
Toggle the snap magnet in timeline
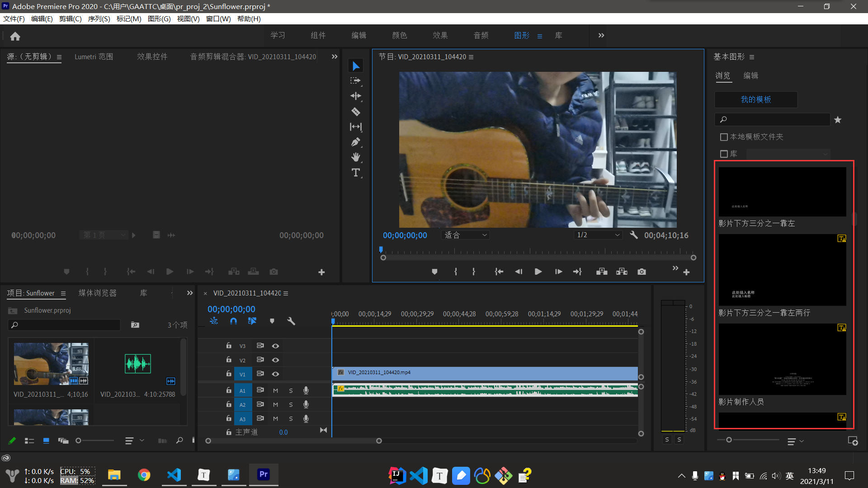tap(233, 321)
